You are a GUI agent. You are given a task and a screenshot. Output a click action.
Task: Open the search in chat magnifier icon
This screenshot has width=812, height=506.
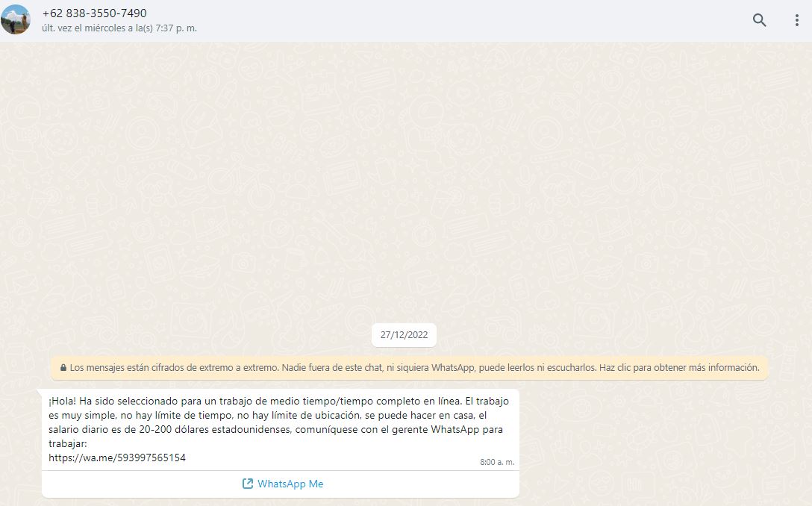coord(759,20)
